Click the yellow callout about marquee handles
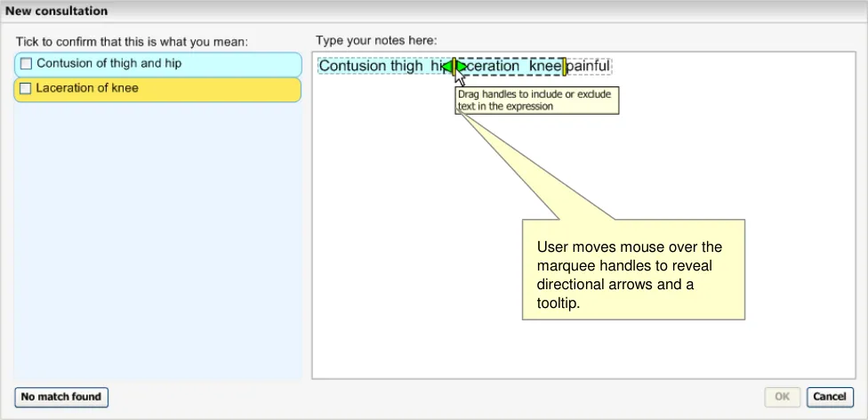The image size is (868, 420). 631,269
